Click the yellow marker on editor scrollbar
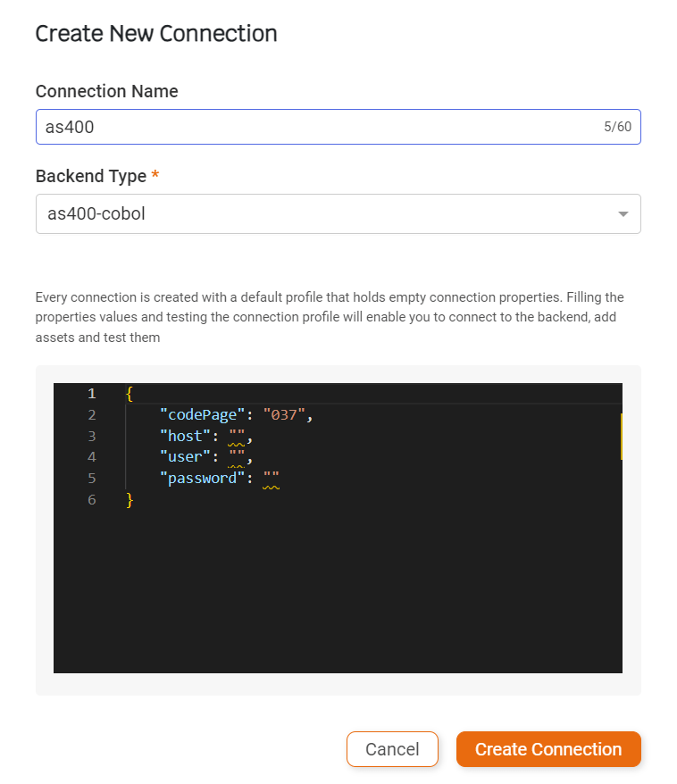Viewport: 677px width, 784px height. tap(621, 437)
